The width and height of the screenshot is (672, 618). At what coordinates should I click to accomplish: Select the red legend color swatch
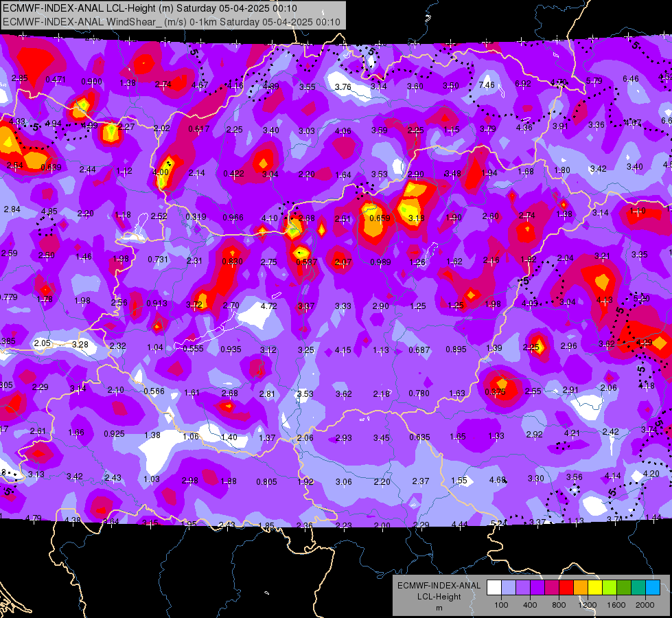click(566, 588)
